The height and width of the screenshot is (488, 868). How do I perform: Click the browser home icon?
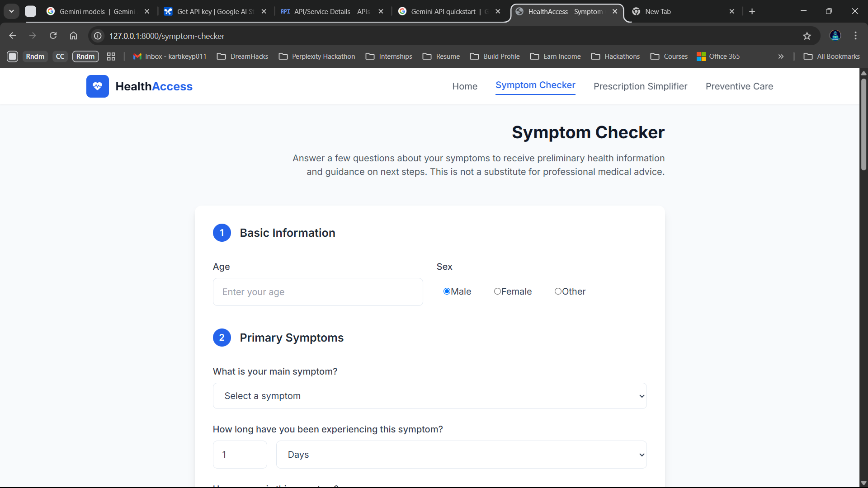[x=73, y=36]
